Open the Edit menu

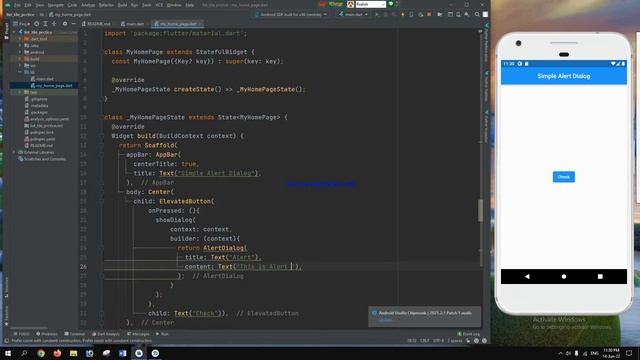[28, 5]
